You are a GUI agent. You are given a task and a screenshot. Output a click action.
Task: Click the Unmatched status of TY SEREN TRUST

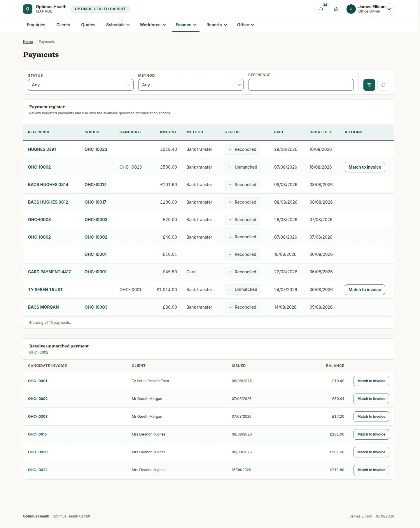(x=243, y=289)
